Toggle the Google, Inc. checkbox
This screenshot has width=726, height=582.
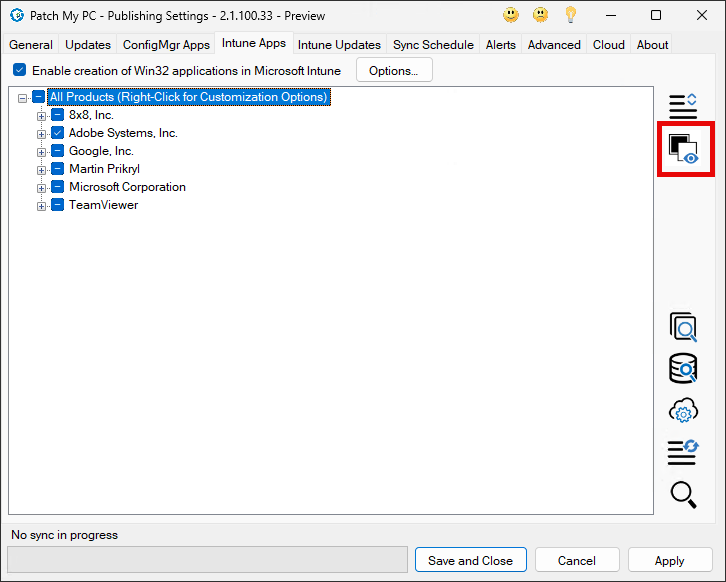pyautogui.click(x=58, y=151)
